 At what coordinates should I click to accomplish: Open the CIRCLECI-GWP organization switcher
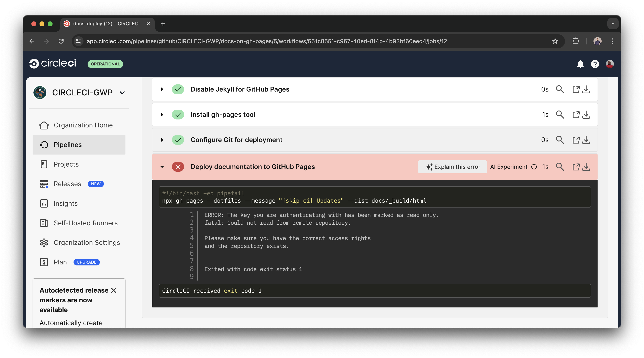pyautogui.click(x=122, y=92)
